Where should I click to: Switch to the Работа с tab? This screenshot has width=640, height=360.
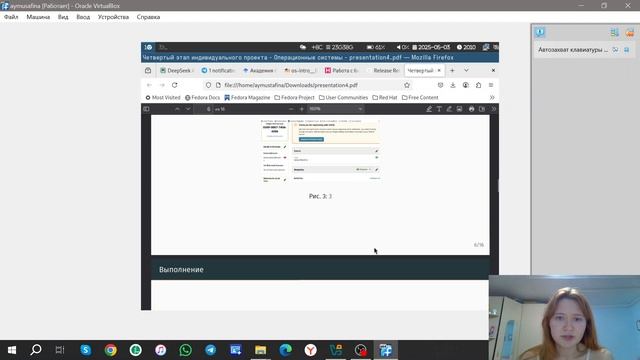[342, 71]
